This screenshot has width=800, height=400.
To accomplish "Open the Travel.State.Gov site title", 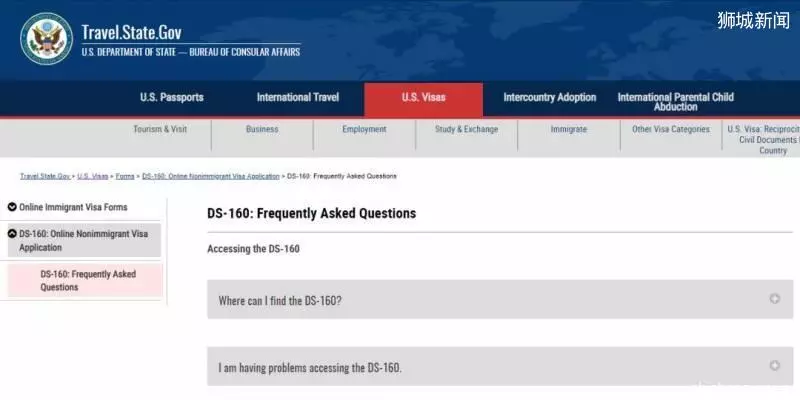I will coord(132,33).
